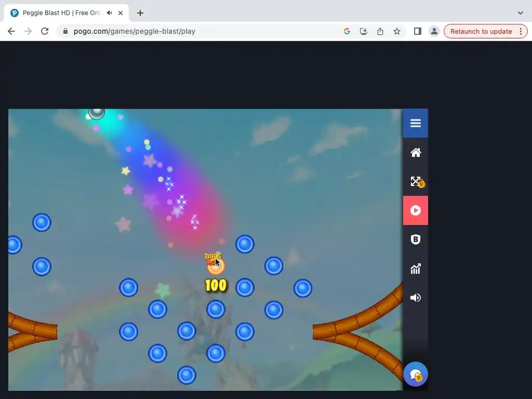Reload the Peggle Blast page

[x=45, y=31]
